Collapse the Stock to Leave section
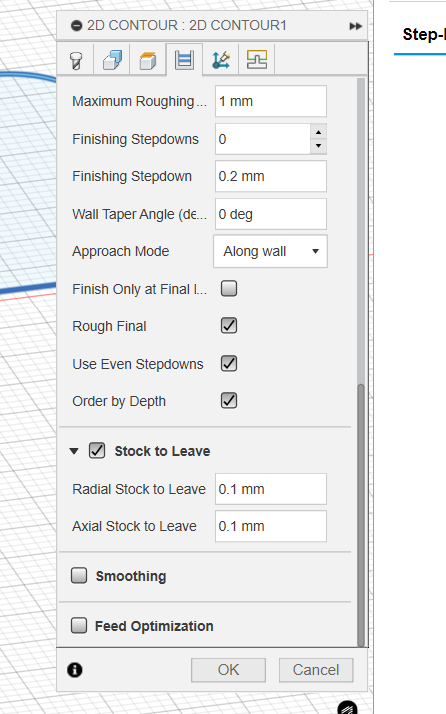This screenshot has height=714, width=446. [74, 451]
